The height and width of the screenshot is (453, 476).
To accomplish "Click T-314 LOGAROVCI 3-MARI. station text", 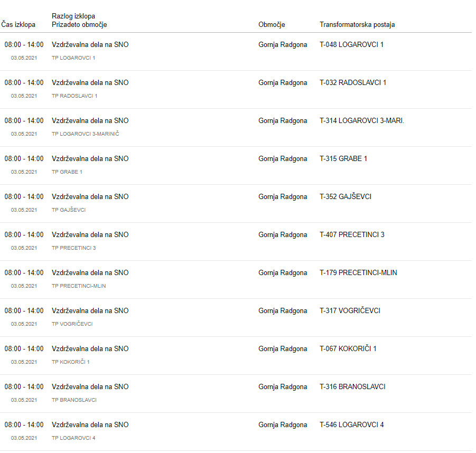I will (362, 121).
